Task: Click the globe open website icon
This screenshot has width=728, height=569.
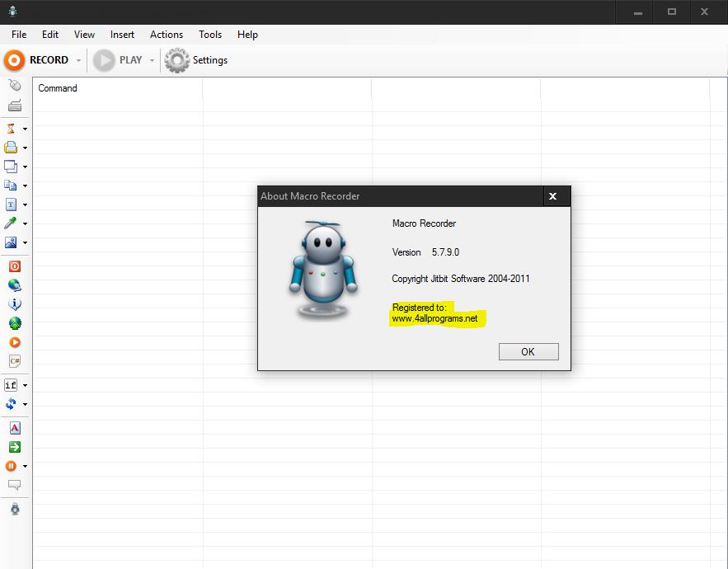Action: pyautogui.click(x=15, y=285)
